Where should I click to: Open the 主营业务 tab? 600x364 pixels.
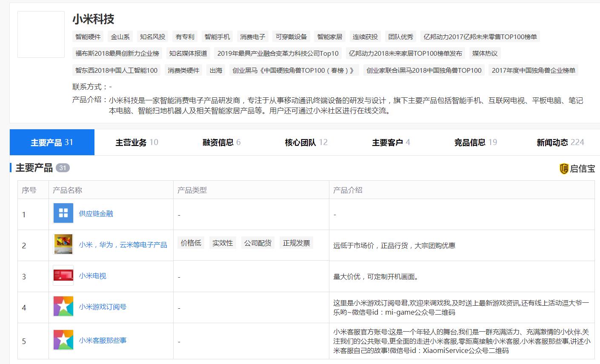tap(137, 142)
